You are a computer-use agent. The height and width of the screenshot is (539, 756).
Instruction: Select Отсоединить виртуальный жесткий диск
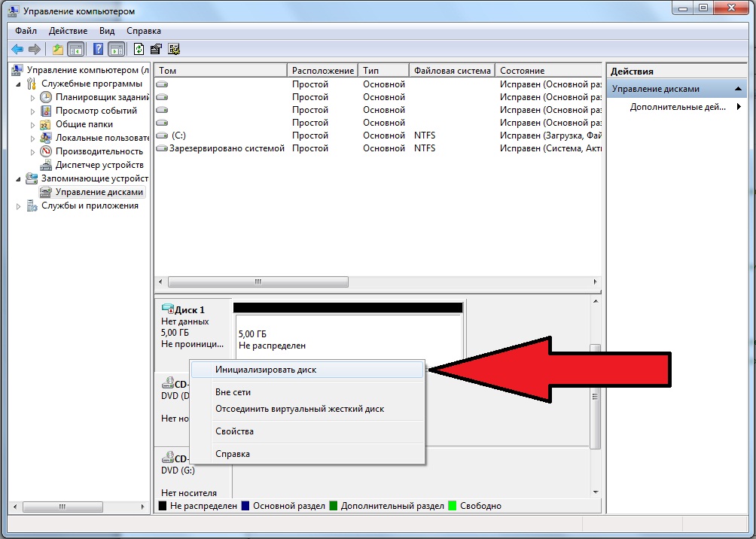(307, 409)
